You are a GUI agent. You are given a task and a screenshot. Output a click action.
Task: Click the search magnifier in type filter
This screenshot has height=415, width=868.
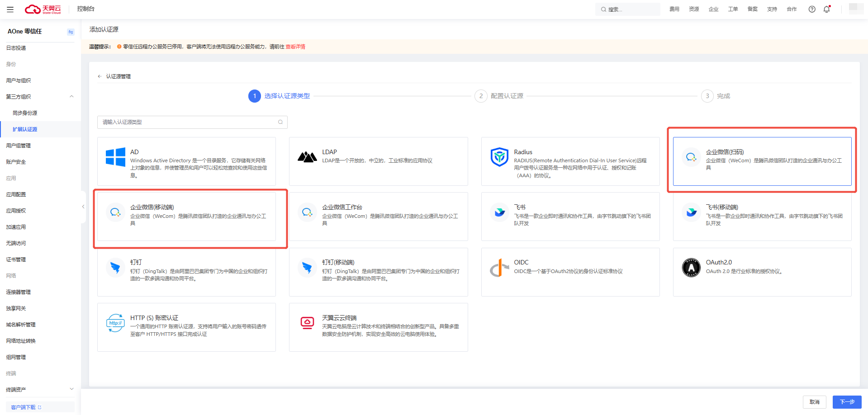click(x=280, y=122)
